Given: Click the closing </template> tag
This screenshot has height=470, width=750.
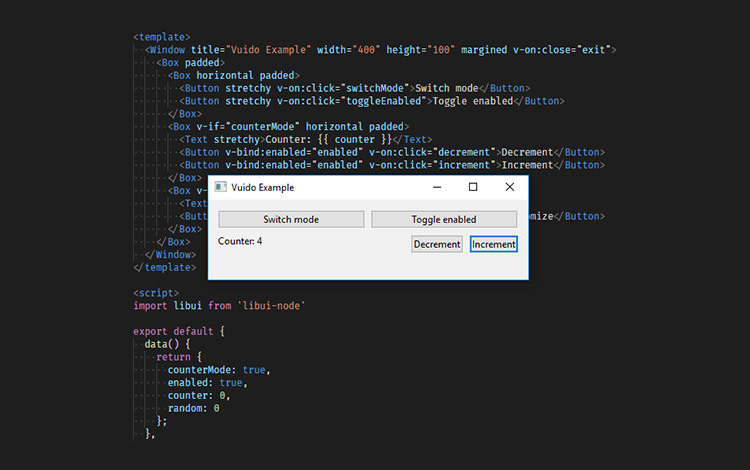Looking at the screenshot, I should pos(165,267).
